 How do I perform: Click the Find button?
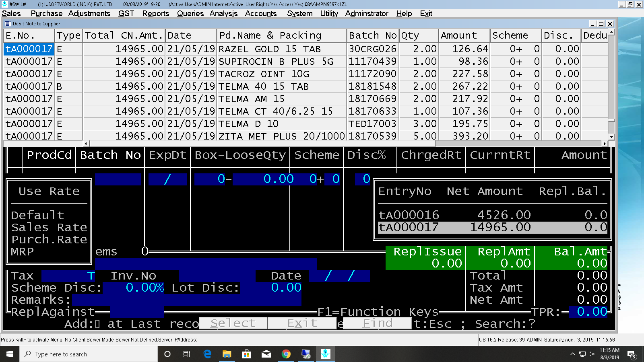[378, 323]
